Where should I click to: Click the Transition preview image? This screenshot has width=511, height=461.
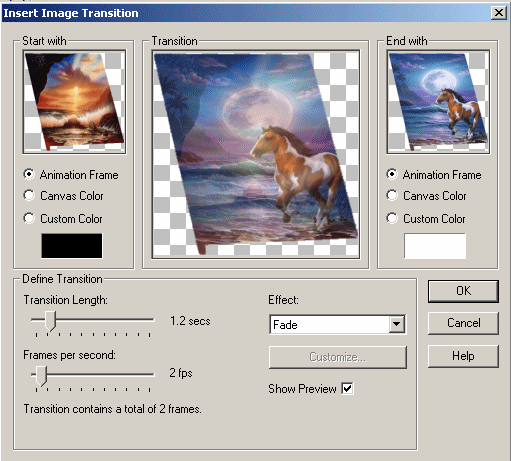tap(256, 154)
